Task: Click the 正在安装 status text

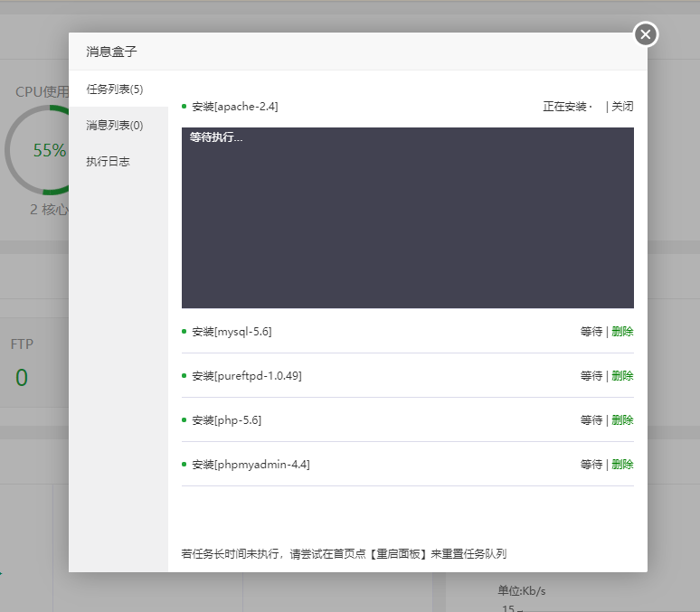Action: coord(564,107)
